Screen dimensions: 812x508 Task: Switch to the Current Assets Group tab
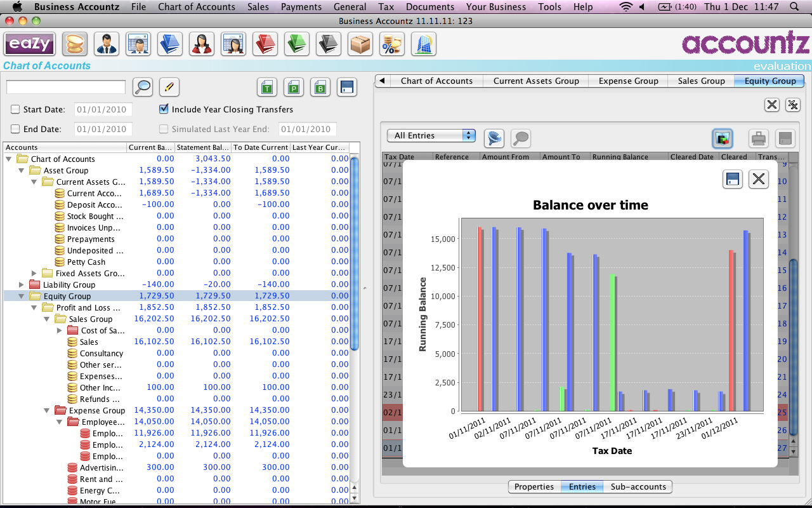click(x=536, y=81)
